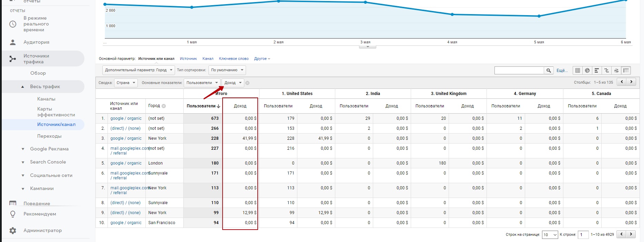Open Карты эффективности in the sidebar
Screen dimensions: 644x242
[x=56, y=112]
